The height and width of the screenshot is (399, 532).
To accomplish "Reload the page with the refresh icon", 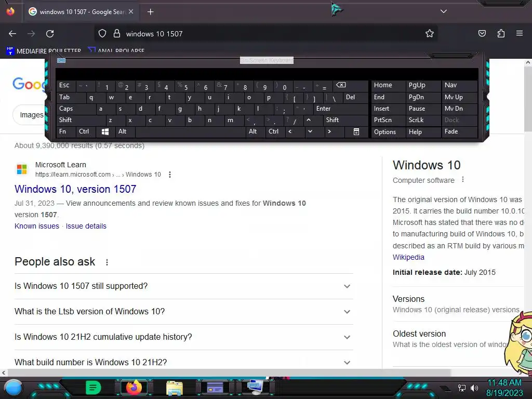I will (x=50, y=34).
